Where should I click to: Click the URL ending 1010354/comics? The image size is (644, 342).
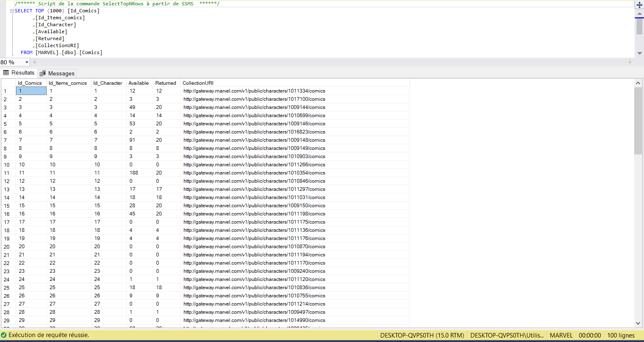click(254, 173)
